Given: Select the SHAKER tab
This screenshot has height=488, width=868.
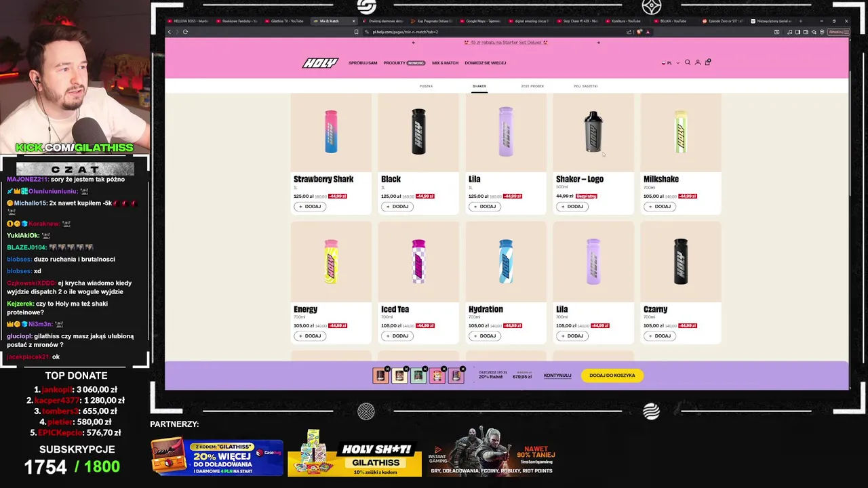Looking at the screenshot, I should pyautogui.click(x=479, y=86).
